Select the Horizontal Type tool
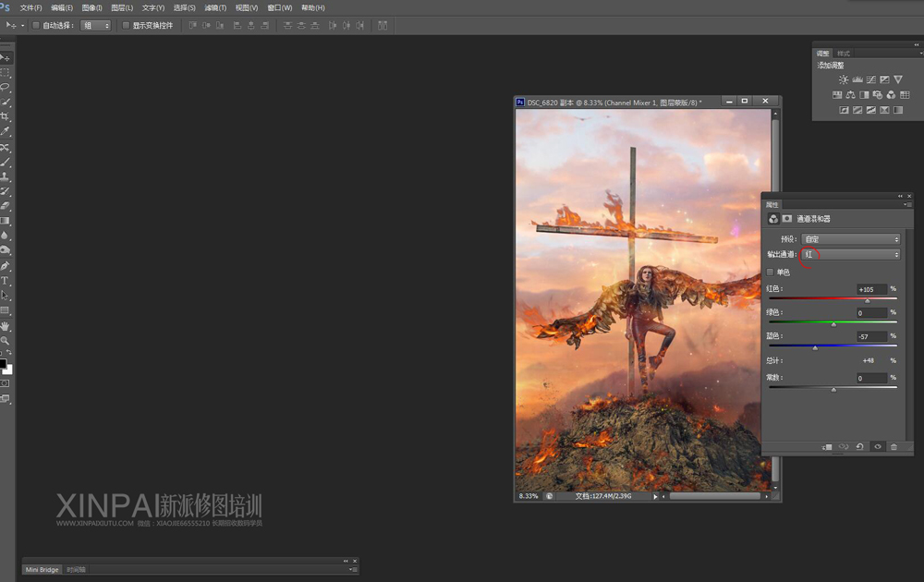This screenshot has width=924, height=582. tap(6, 281)
